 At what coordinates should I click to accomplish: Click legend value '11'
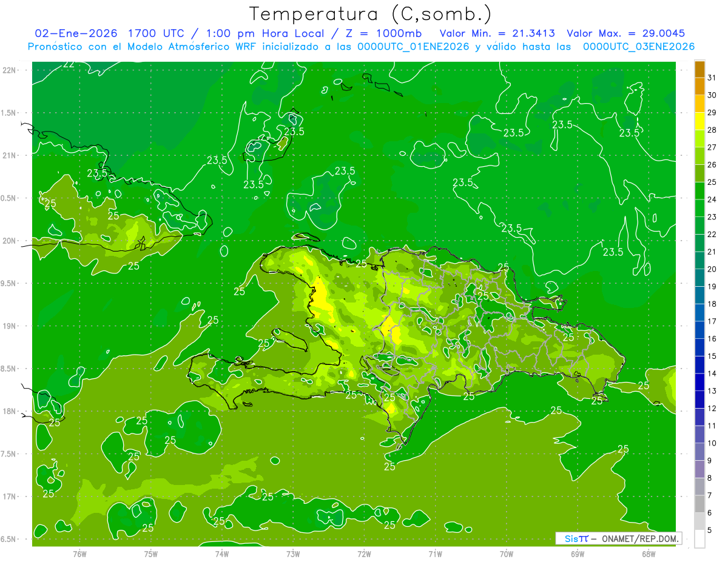712,426
